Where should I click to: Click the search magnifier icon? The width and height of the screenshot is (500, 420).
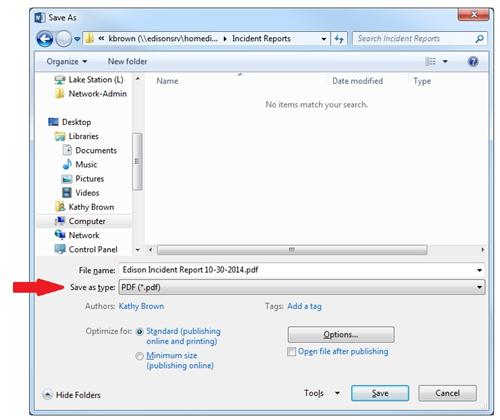tap(479, 39)
